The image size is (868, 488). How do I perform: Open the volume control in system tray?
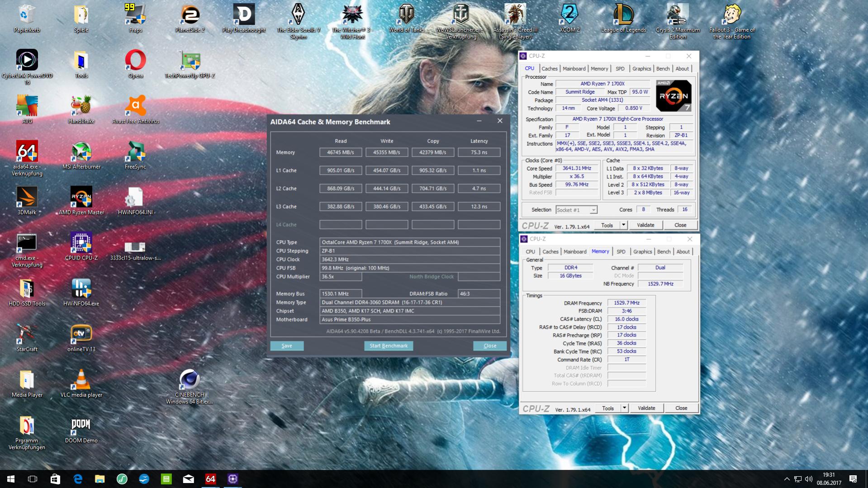click(808, 479)
